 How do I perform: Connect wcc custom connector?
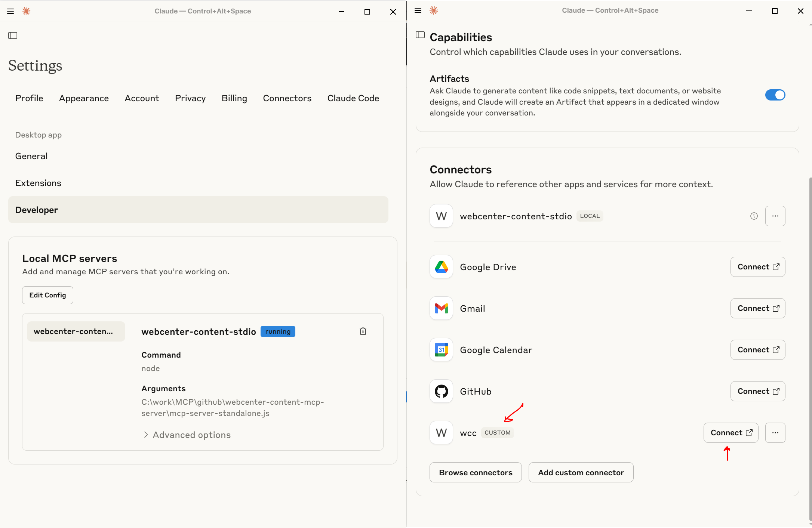pos(731,433)
